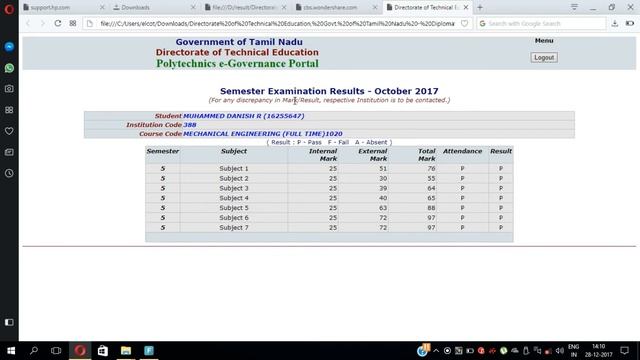Click MECHANICAL ENGINEERING (FULL TIME)1020 course text

(x=262, y=134)
